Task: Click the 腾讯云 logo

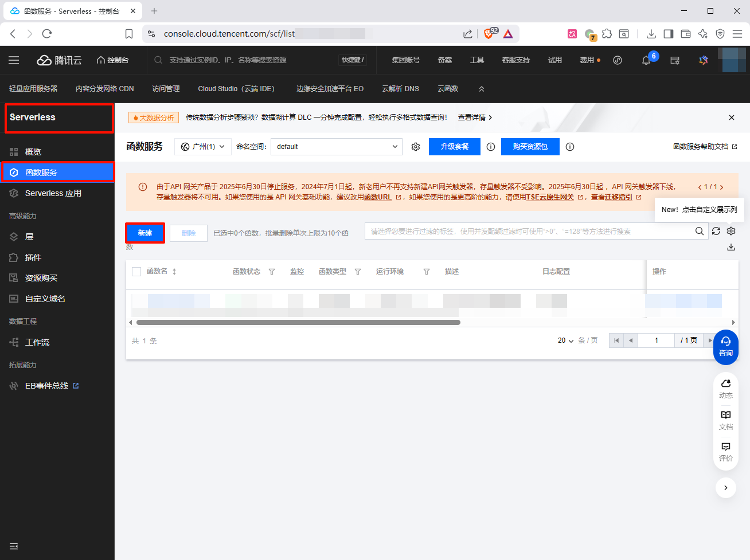Action: coord(60,60)
